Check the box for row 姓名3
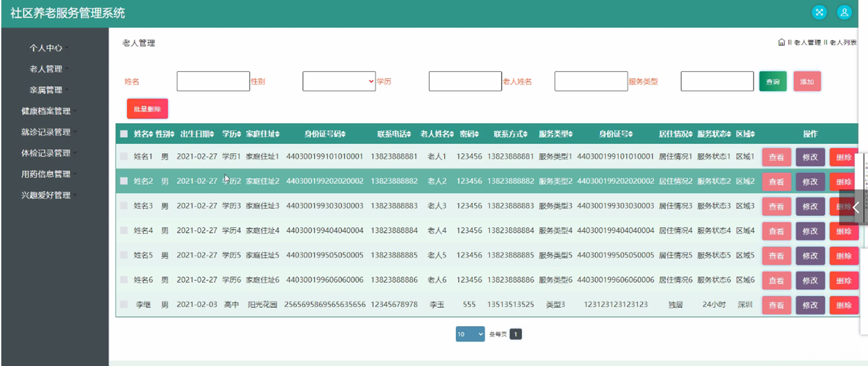The height and width of the screenshot is (366, 868). (x=124, y=206)
